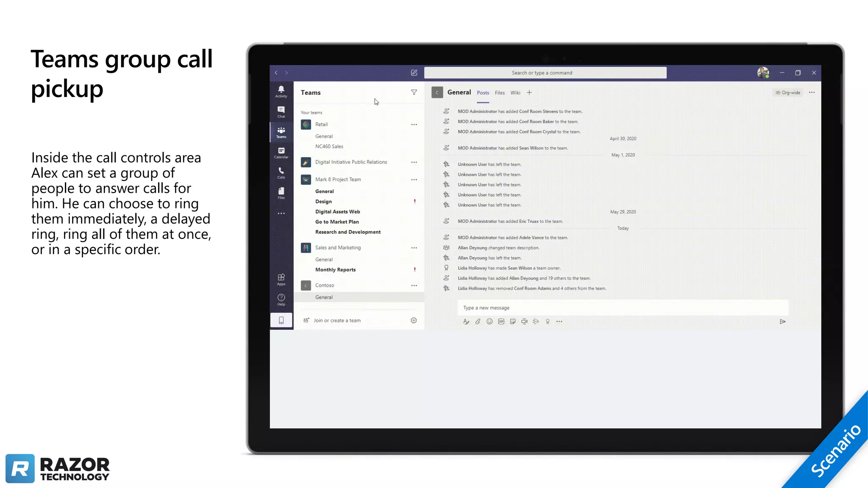
Task: Open more options for Contoso team
Action: pos(414,286)
